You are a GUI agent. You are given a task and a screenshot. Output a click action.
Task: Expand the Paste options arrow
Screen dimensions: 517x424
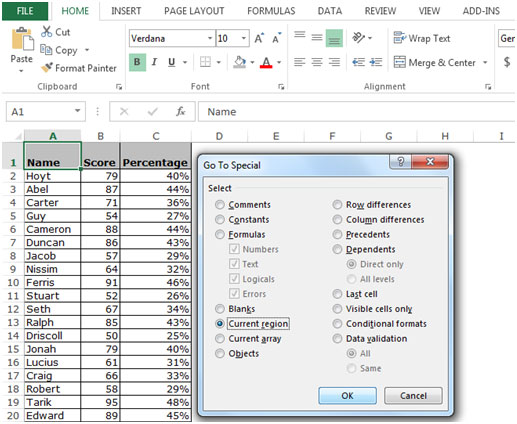pyautogui.click(x=21, y=71)
